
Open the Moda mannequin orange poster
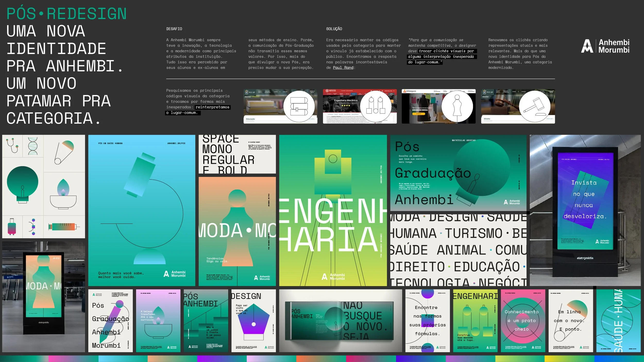tap(237, 231)
